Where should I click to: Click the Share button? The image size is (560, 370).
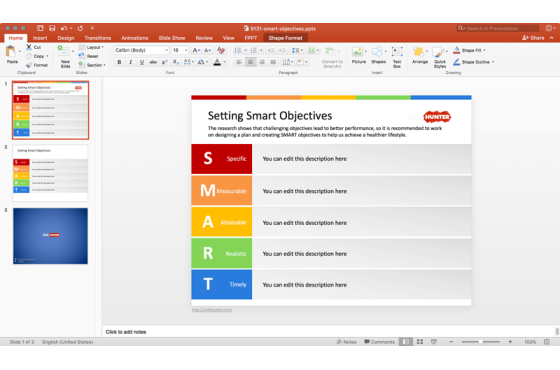click(533, 38)
